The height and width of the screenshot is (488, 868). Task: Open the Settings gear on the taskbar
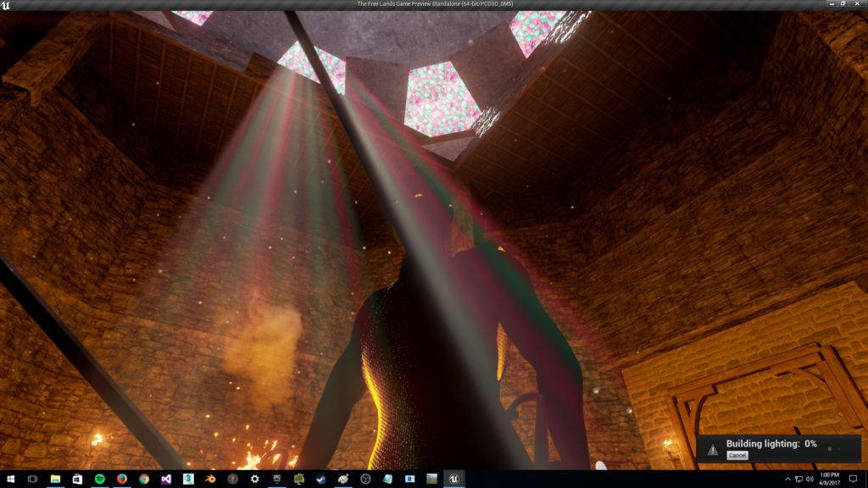[254, 480]
